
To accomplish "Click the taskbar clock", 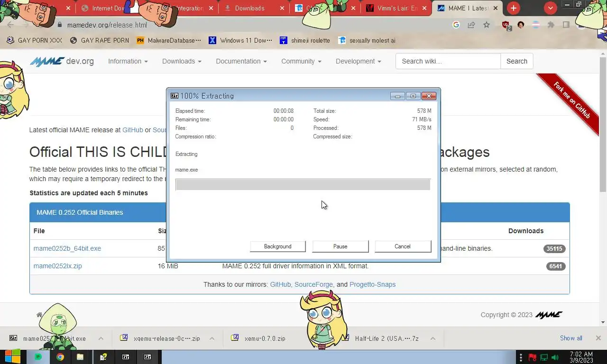I will tap(581, 357).
